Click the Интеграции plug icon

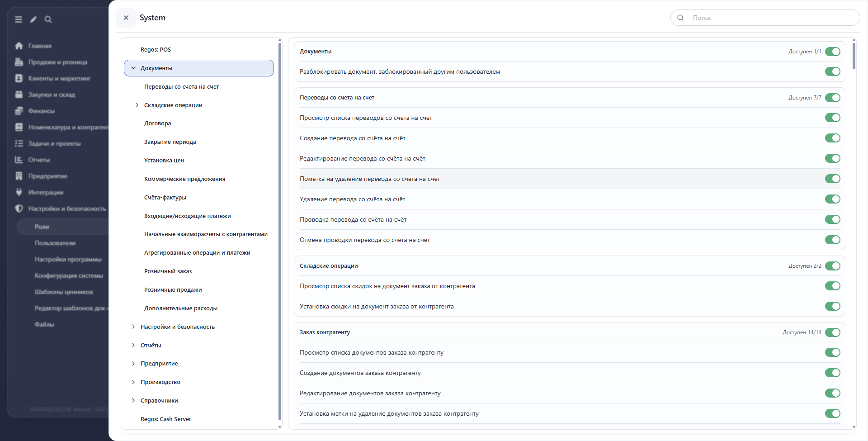(x=19, y=192)
